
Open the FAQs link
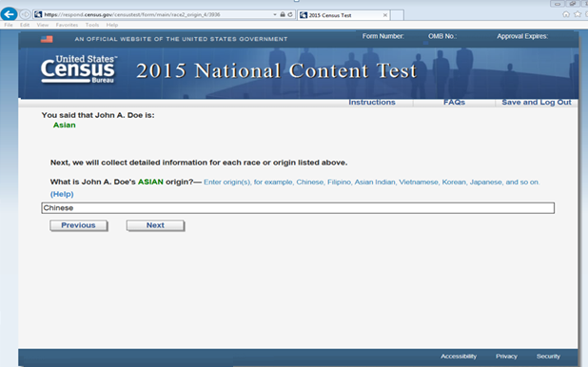(454, 103)
